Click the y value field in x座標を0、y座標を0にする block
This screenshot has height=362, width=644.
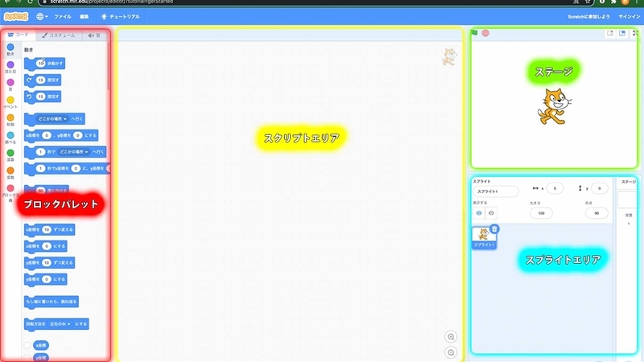coord(77,135)
